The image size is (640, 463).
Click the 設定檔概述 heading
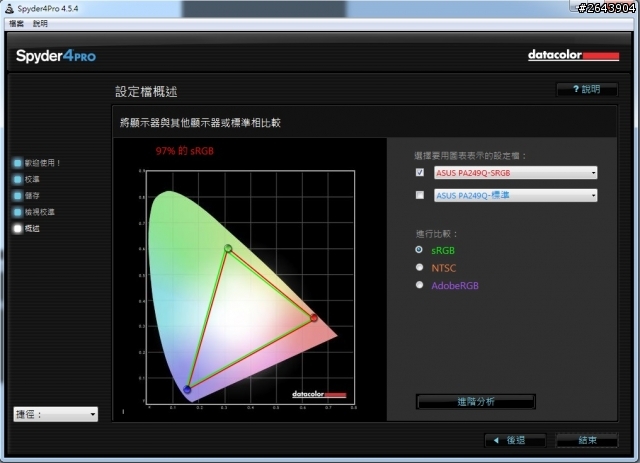point(146,91)
